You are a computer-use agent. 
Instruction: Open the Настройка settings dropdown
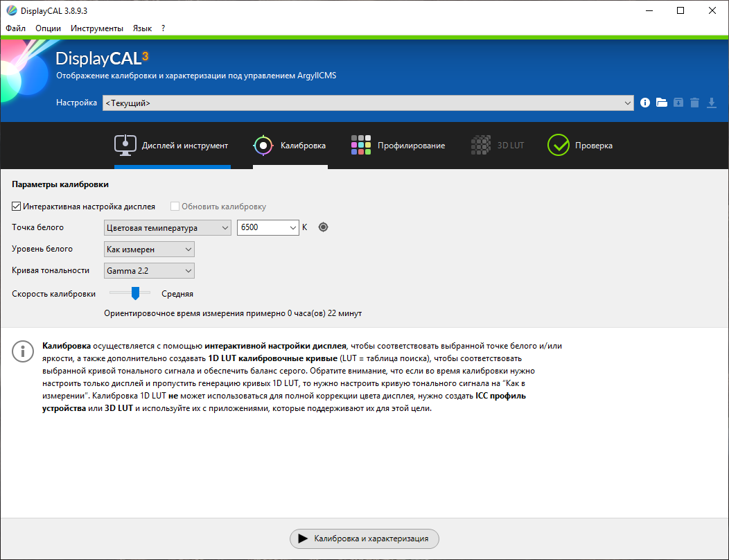tap(368, 103)
